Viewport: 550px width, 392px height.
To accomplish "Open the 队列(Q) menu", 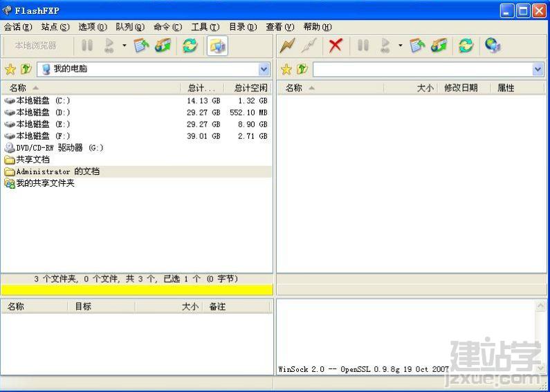I will tap(130, 27).
